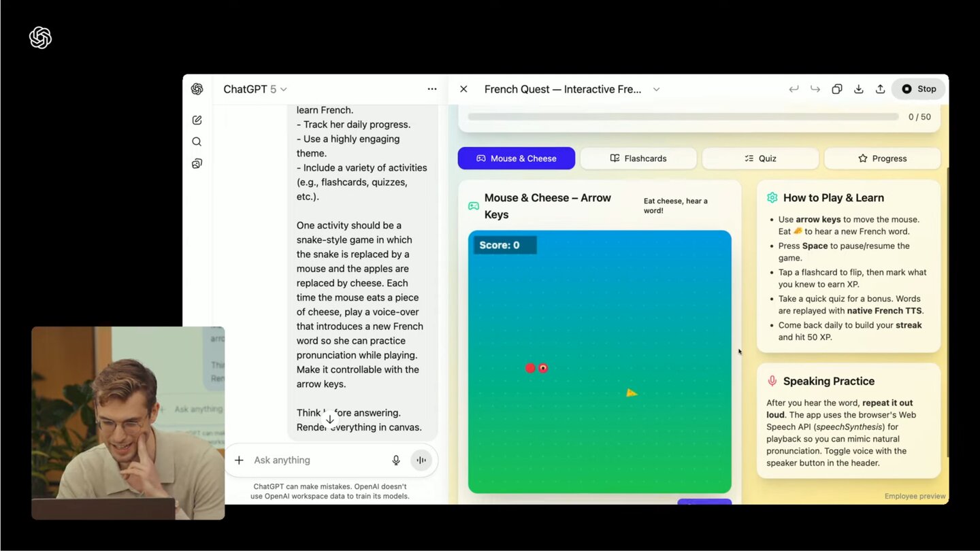Copy the canvas with copy icon
This screenshot has width=980, height=551.
pos(837,89)
